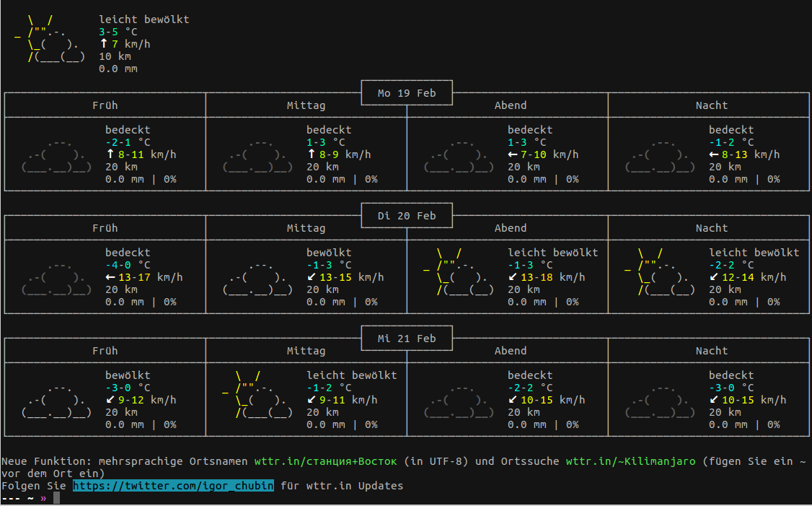
Task: Click the diagonal wind arrow beside 9-11 km/h
Action: click(312, 400)
